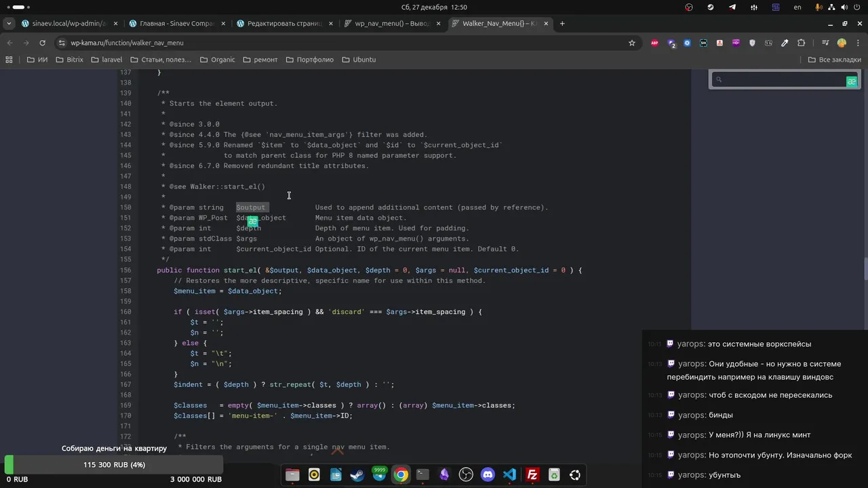Open LibreOffice Writer in the dock
The height and width of the screenshot is (488, 868).
[336, 475]
